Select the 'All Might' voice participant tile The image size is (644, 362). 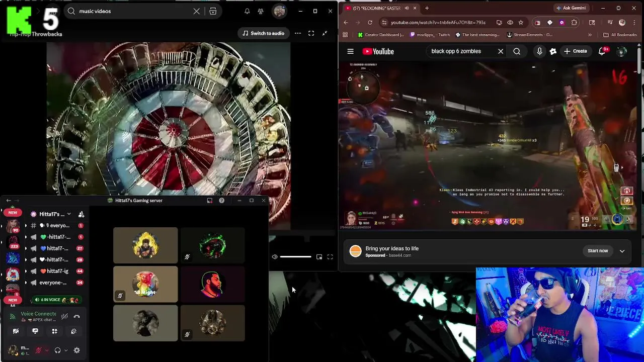tap(145, 285)
